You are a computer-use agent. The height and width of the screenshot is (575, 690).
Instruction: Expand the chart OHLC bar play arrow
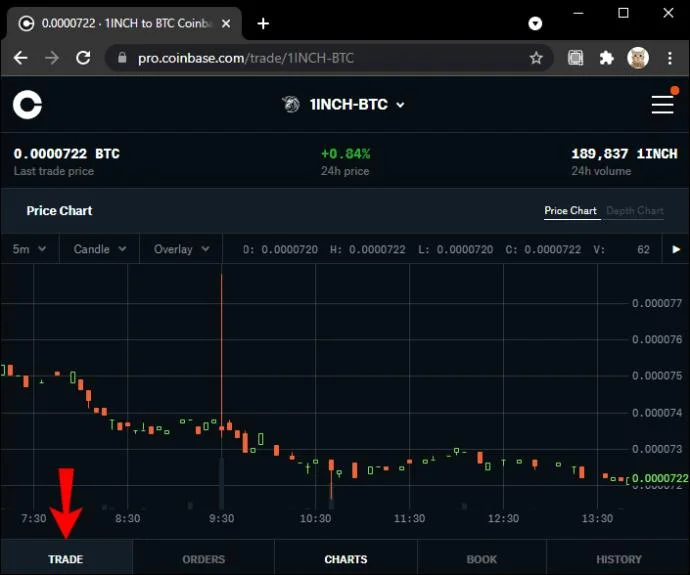676,249
